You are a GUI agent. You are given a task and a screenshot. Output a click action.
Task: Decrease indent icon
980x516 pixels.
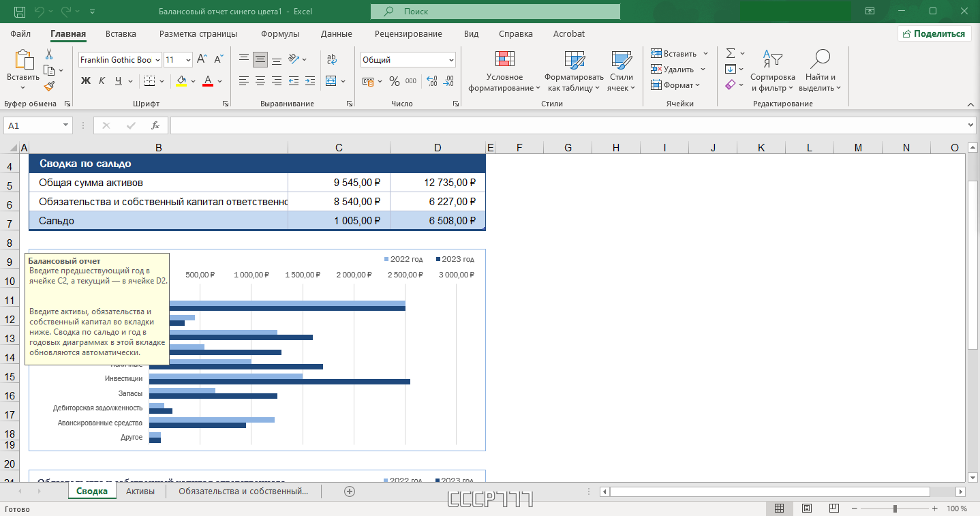coord(294,81)
